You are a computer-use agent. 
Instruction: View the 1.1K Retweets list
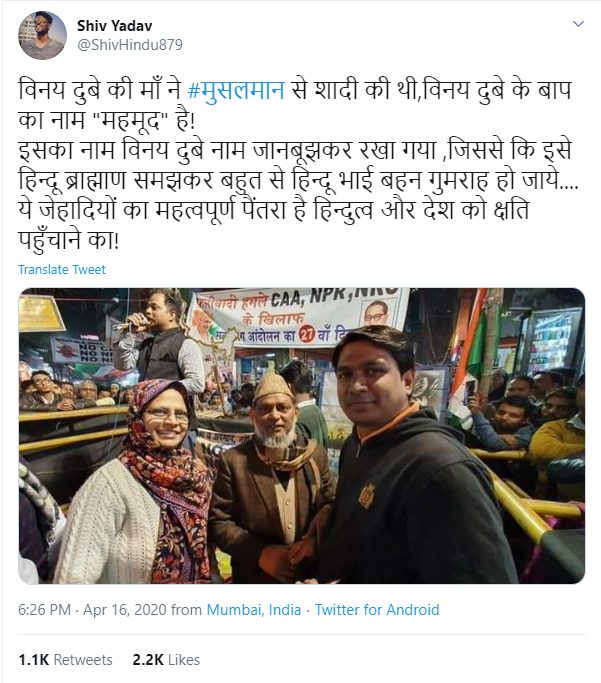(x=65, y=659)
